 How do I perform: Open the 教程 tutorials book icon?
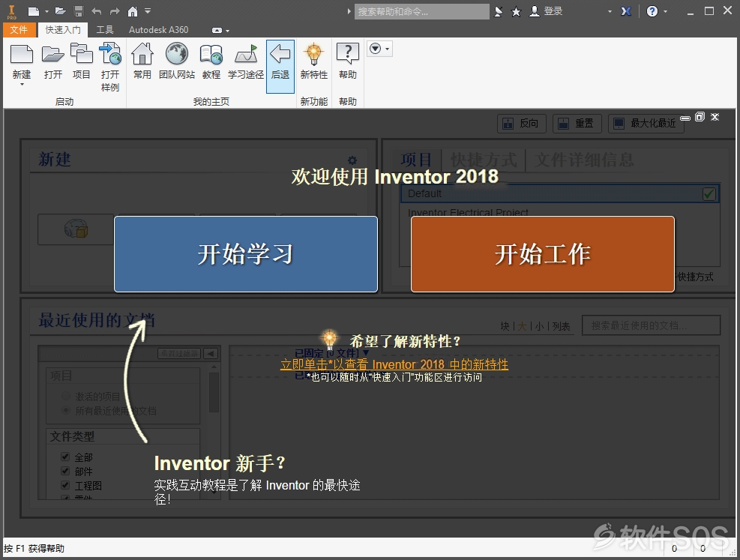point(211,55)
